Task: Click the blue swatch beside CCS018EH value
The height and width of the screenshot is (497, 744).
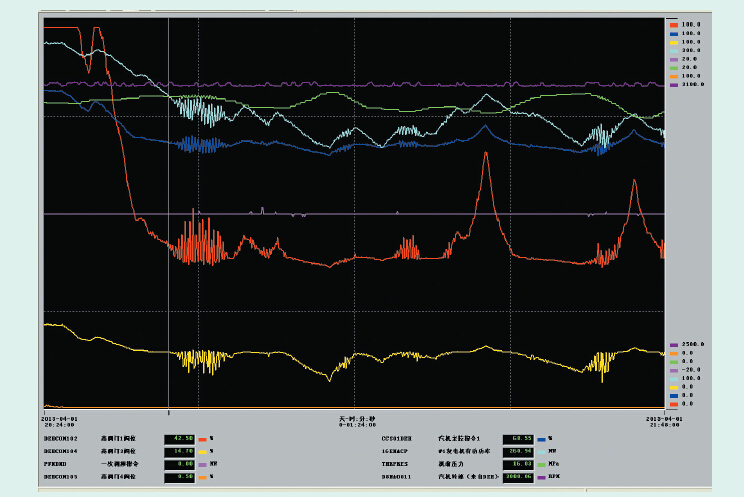Action: tap(541, 439)
